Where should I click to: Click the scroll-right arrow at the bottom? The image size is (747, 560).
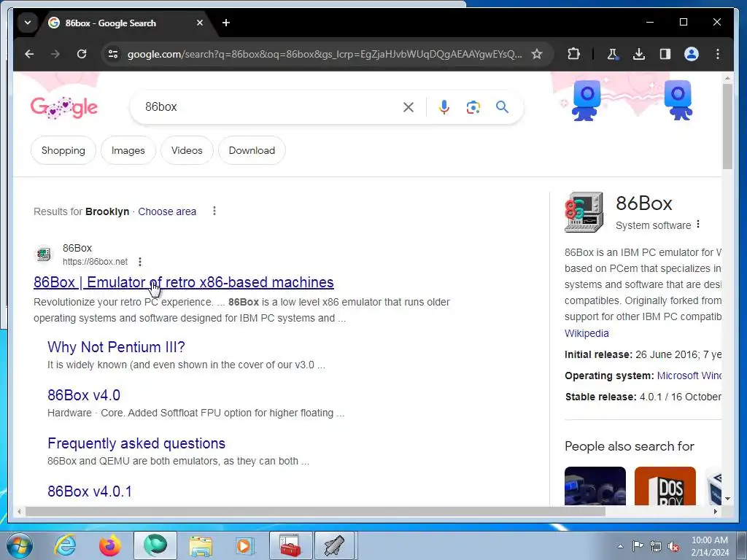pyautogui.click(x=715, y=511)
